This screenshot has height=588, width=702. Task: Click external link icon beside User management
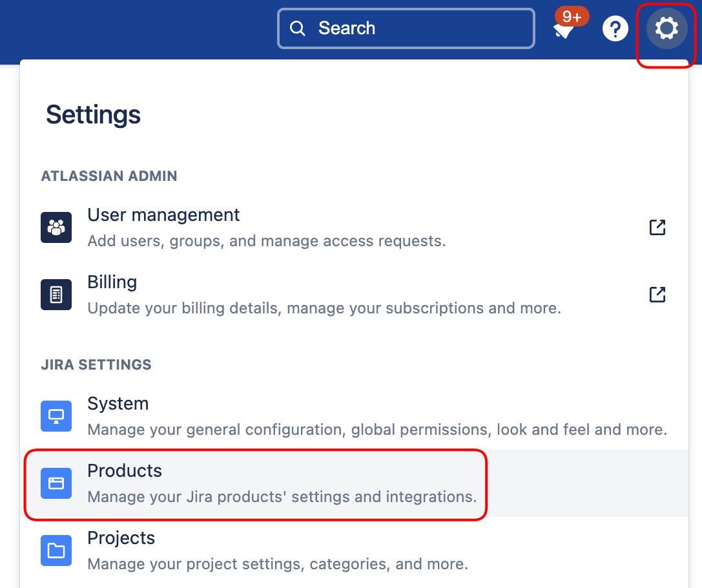pyautogui.click(x=657, y=227)
